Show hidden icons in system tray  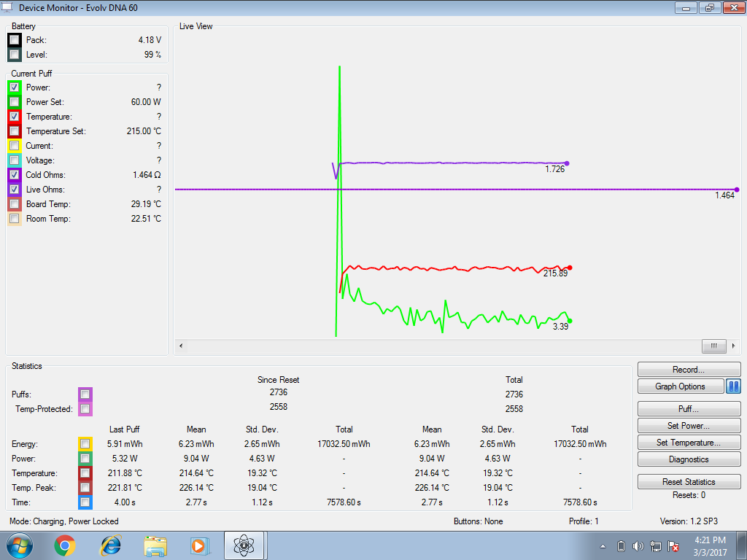pos(603,546)
